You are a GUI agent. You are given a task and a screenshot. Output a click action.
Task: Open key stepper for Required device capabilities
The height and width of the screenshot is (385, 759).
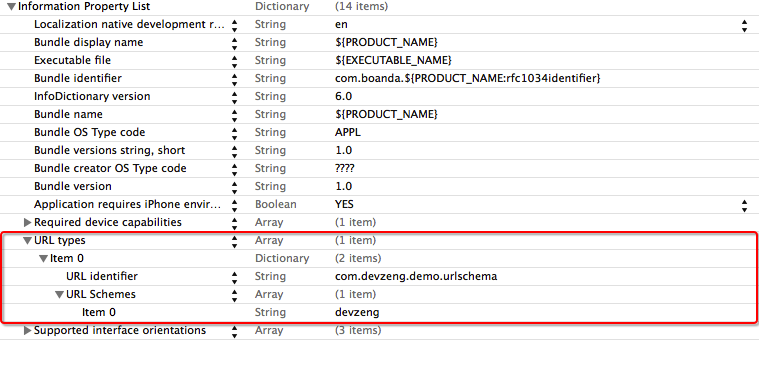[x=234, y=223]
